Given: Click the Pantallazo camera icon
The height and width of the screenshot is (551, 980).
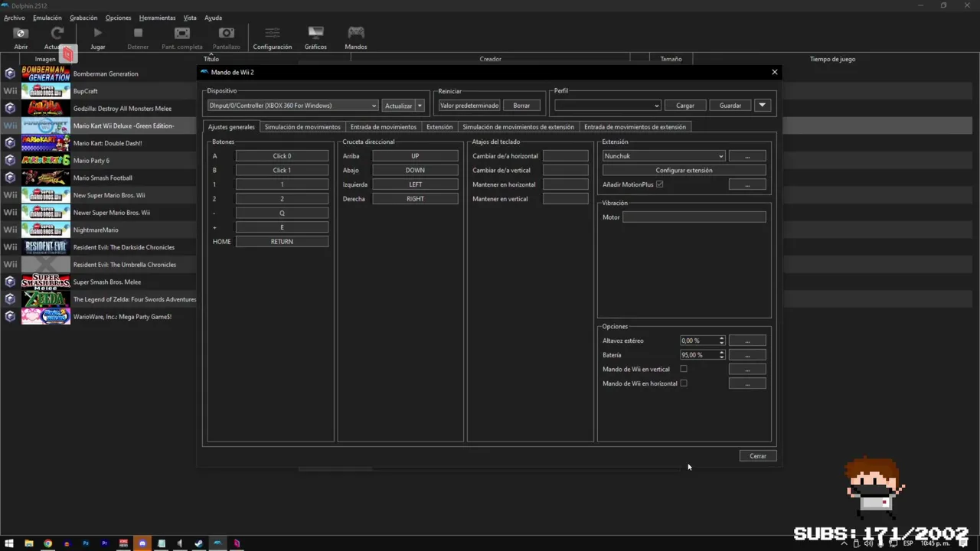Looking at the screenshot, I should tap(226, 33).
